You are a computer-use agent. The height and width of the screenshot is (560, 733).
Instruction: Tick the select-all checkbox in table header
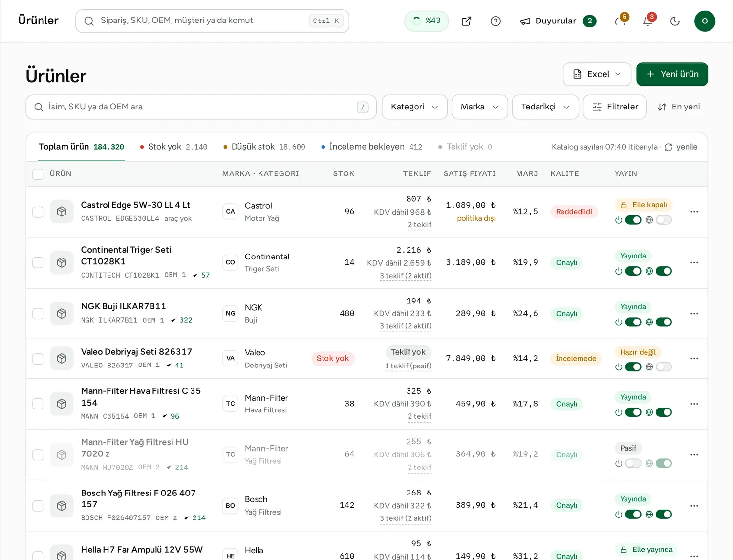[38, 174]
